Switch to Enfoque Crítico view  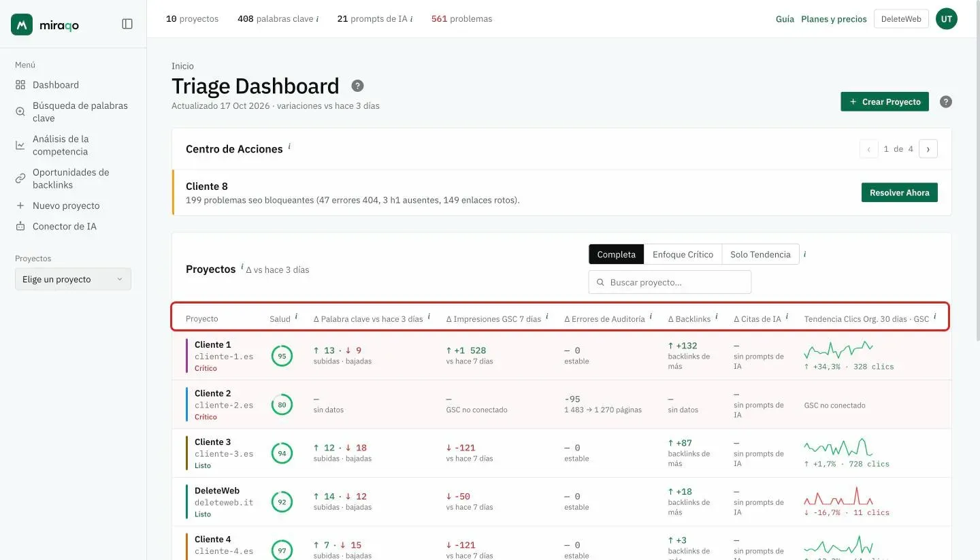683,254
